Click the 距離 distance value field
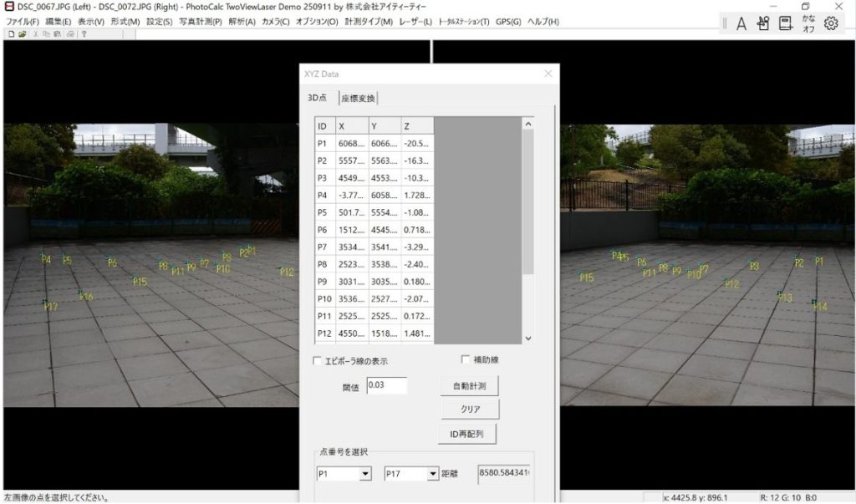The image size is (856, 504). pos(503,473)
